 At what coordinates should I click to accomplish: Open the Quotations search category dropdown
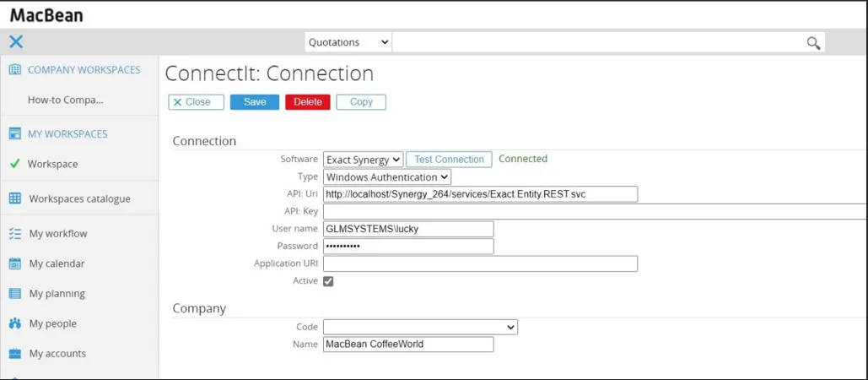348,42
